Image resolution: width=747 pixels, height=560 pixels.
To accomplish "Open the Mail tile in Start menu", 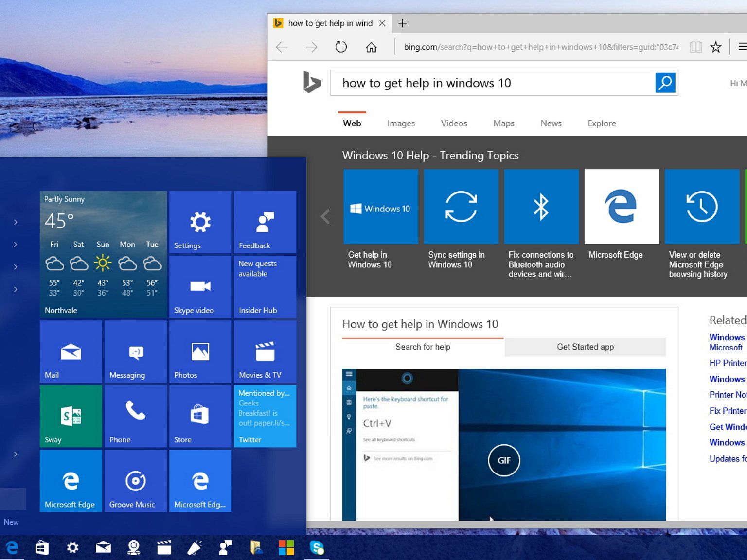I will point(71,351).
